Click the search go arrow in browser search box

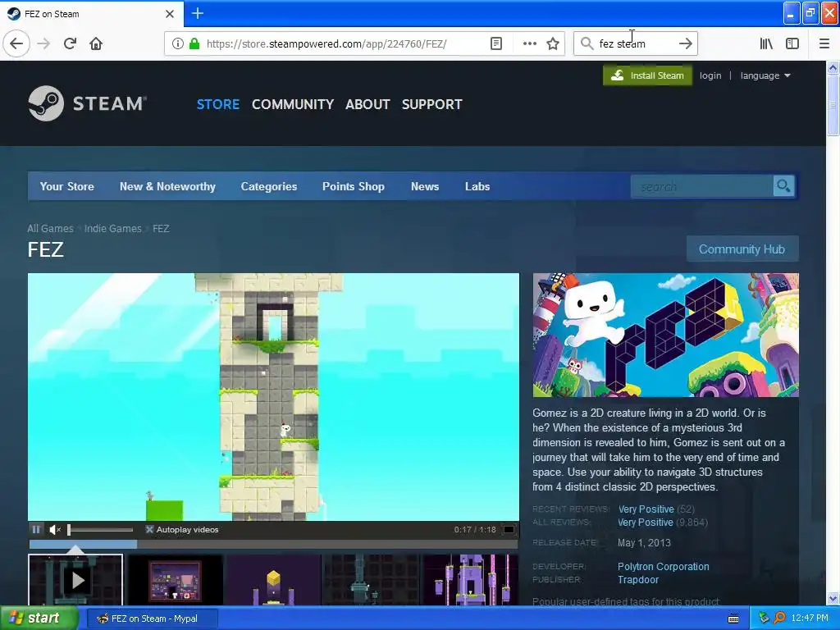(685, 43)
